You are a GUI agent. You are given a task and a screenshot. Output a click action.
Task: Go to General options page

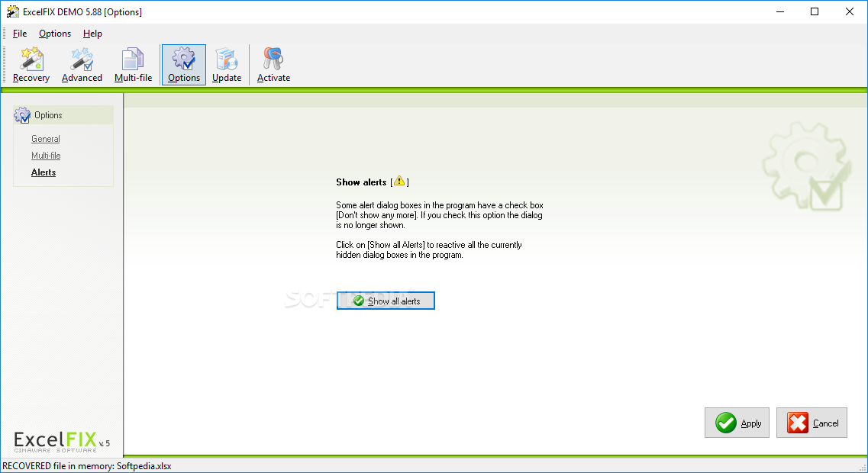[x=45, y=139]
